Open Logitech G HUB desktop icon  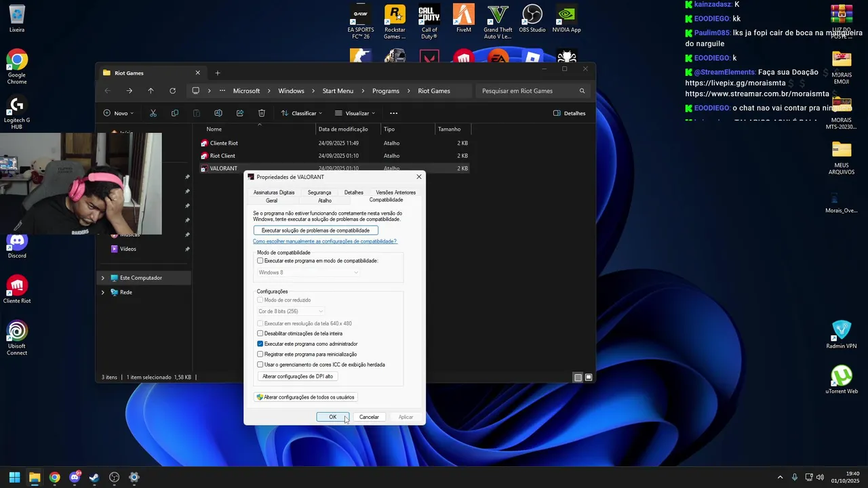click(x=17, y=113)
